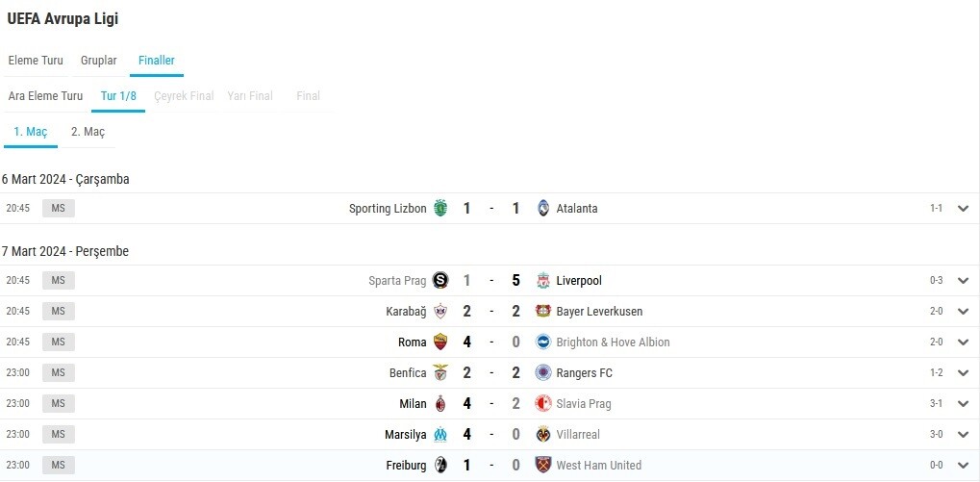Select the Ara Eleme Turu round tab

[x=45, y=96]
